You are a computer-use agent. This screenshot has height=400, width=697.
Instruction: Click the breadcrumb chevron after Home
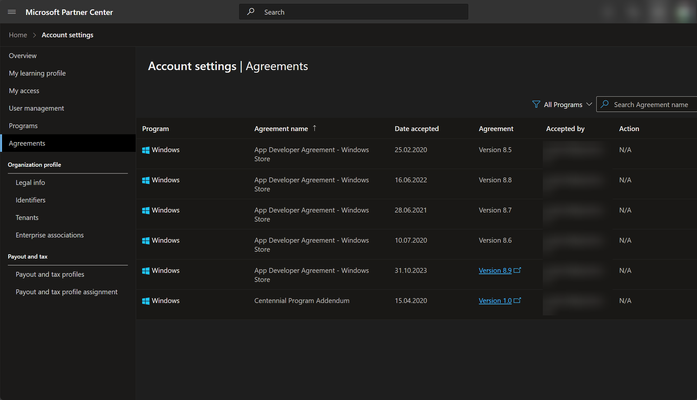[34, 35]
